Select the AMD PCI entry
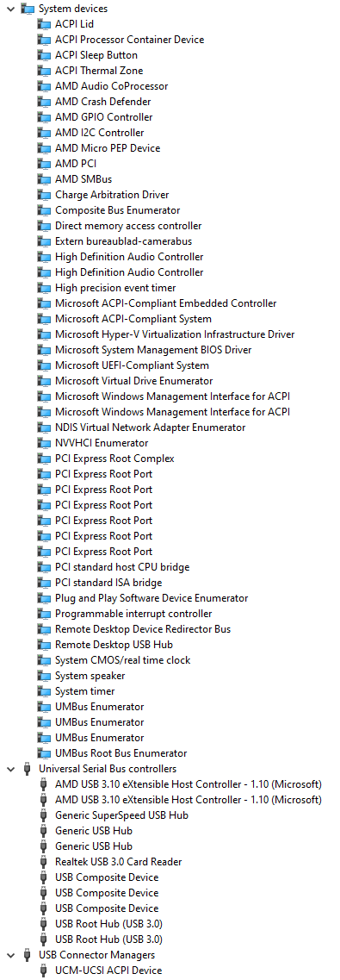This screenshot has width=340, height=980. 76,164
